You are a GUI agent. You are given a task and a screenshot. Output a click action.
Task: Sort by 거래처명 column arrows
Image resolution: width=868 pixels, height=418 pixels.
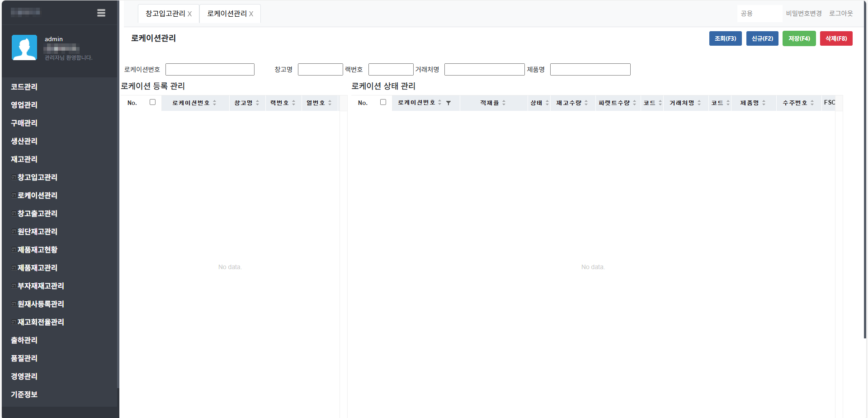[699, 103]
